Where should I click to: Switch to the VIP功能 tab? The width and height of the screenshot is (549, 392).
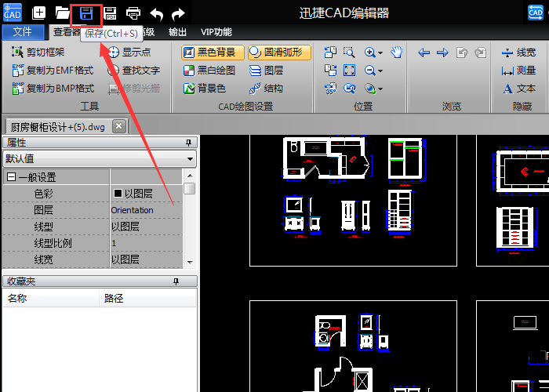point(216,32)
